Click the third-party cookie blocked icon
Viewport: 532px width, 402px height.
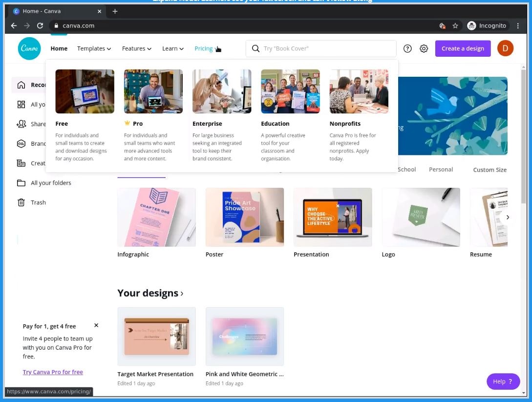pyautogui.click(x=442, y=25)
